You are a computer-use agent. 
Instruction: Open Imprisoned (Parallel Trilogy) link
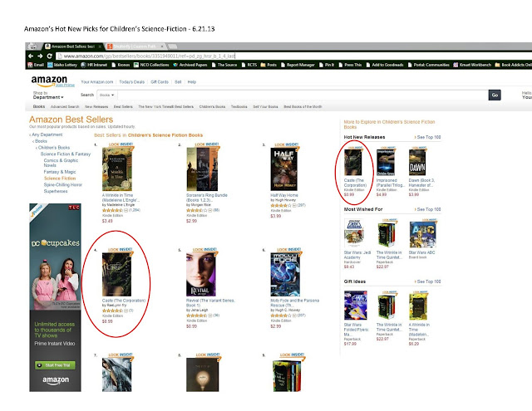[x=391, y=183]
